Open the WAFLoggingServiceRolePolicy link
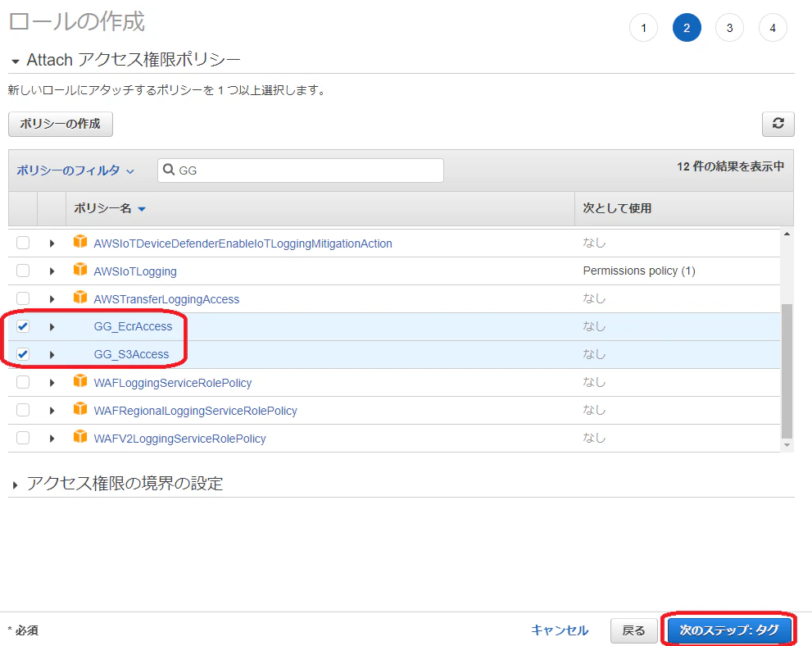The height and width of the screenshot is (646, 812). point(173,383)
